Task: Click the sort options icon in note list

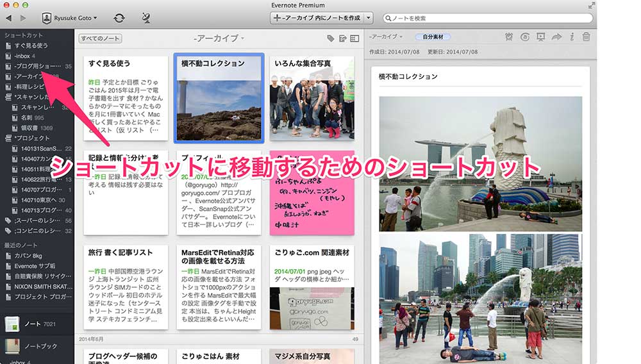Action: (x=342, y=38)
